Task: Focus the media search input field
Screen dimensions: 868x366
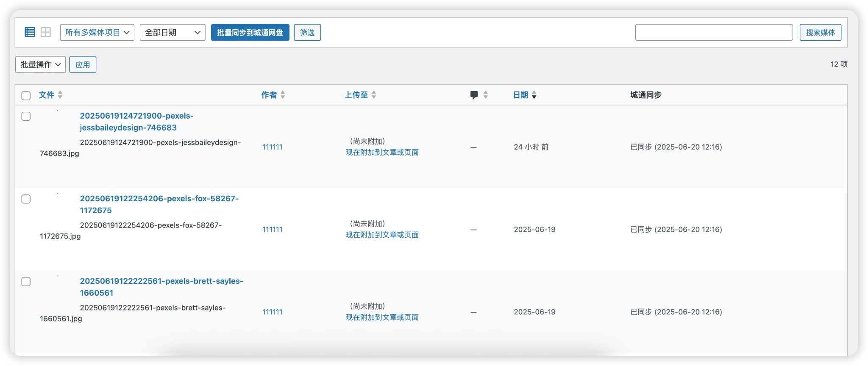Action: tap(714, 33)
